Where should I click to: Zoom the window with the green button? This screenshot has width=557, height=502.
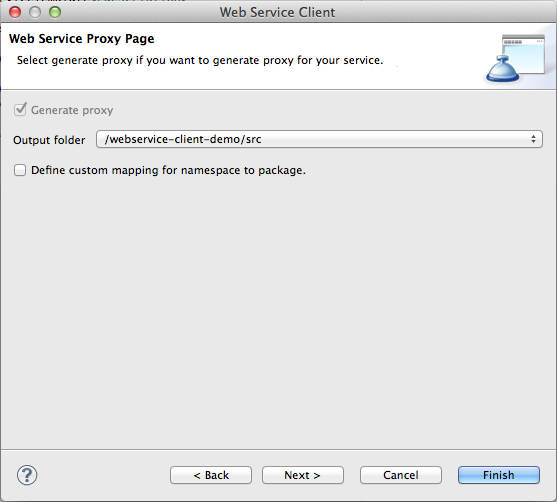(x=55, y=12)
